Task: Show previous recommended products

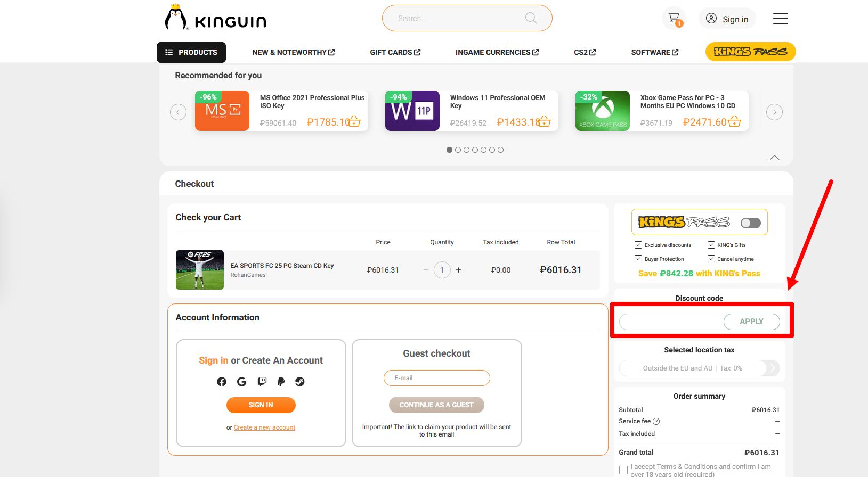Action: [x=178, y=112]
